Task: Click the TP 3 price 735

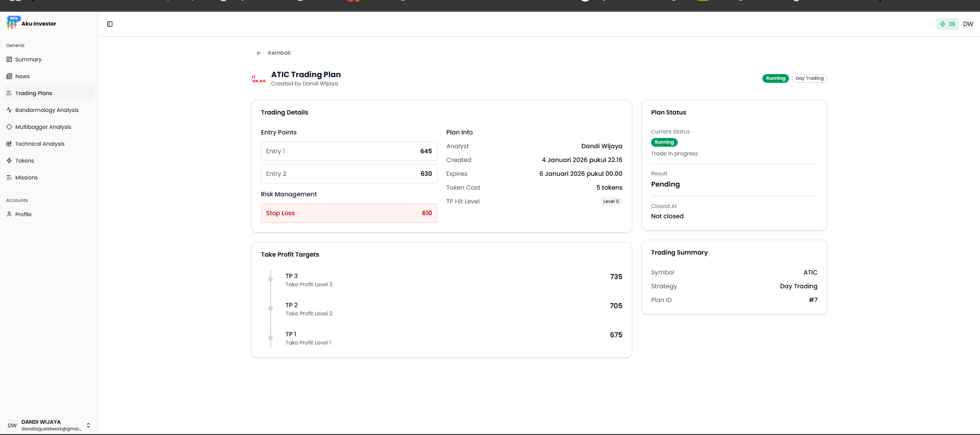Action: click(616, 277)
